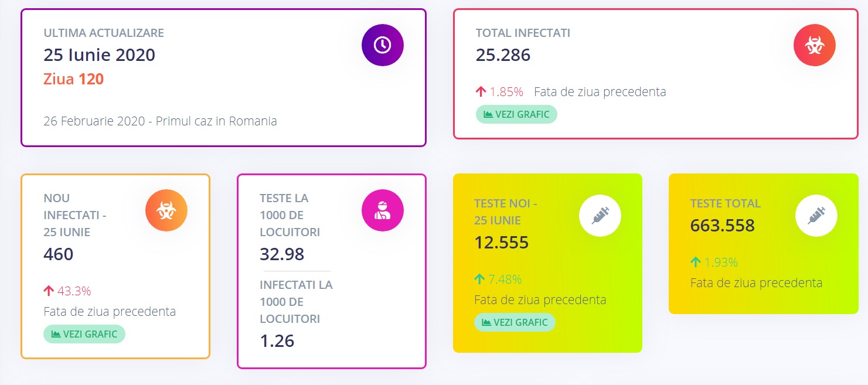The image size is (868, 385).
Task: Click the 12.555 new tests value
Action: [x=501, y=243]
